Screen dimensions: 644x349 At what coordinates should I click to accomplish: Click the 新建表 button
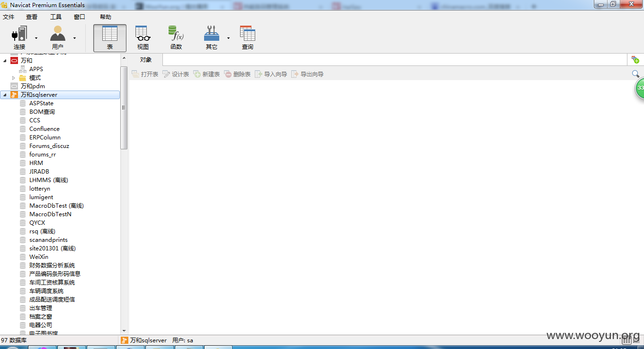[x=206, y=74]
